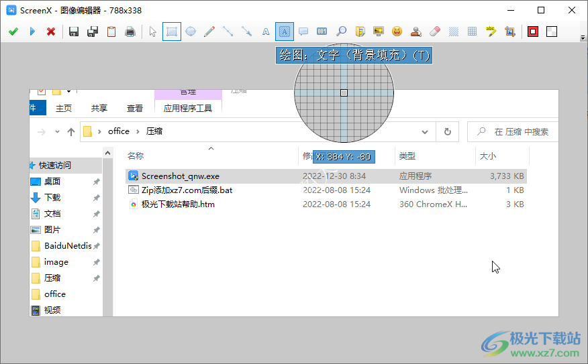Open the fill color swatch
The image size is (588, 364).
552,32
